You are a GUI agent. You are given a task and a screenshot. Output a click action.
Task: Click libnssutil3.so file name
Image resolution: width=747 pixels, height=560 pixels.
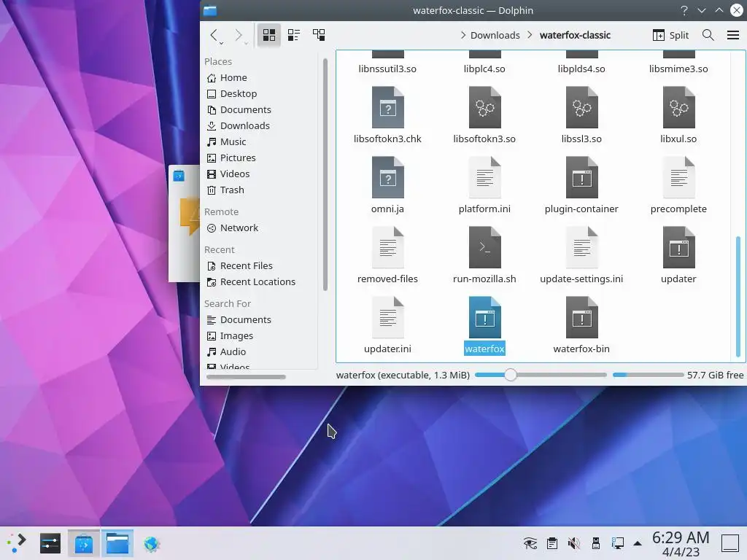[387, 69]
